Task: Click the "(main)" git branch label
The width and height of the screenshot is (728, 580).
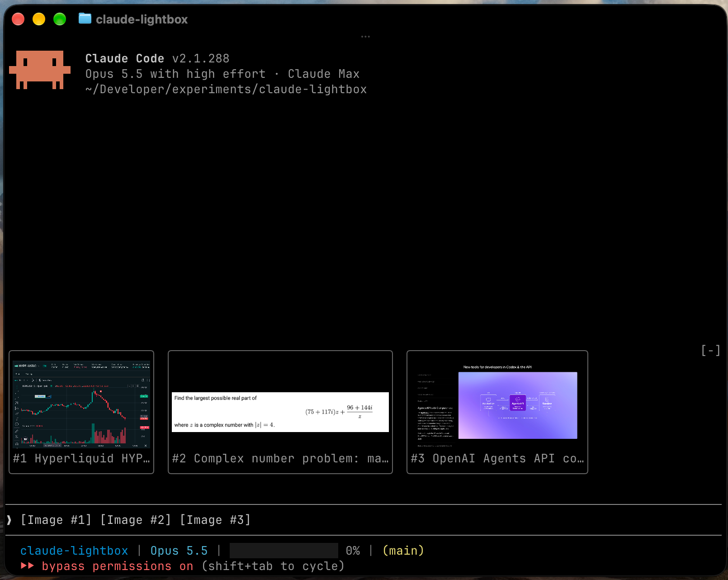Action: click(x=403, y=551)
